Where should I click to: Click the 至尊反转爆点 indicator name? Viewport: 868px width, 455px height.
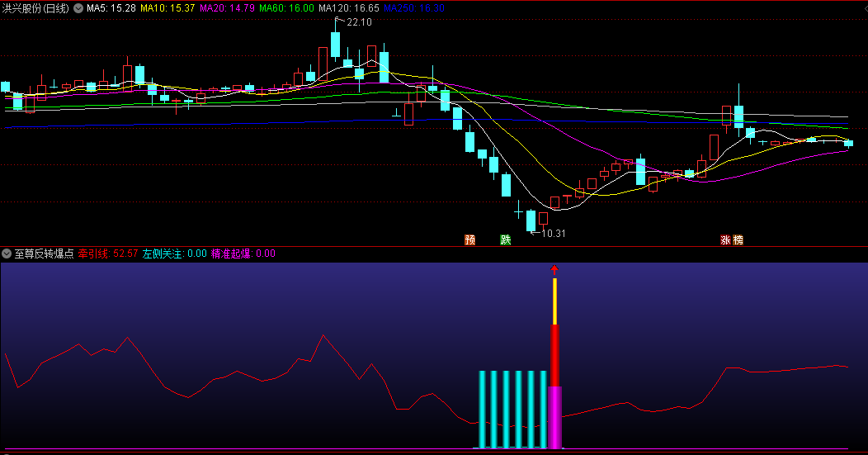45,254
